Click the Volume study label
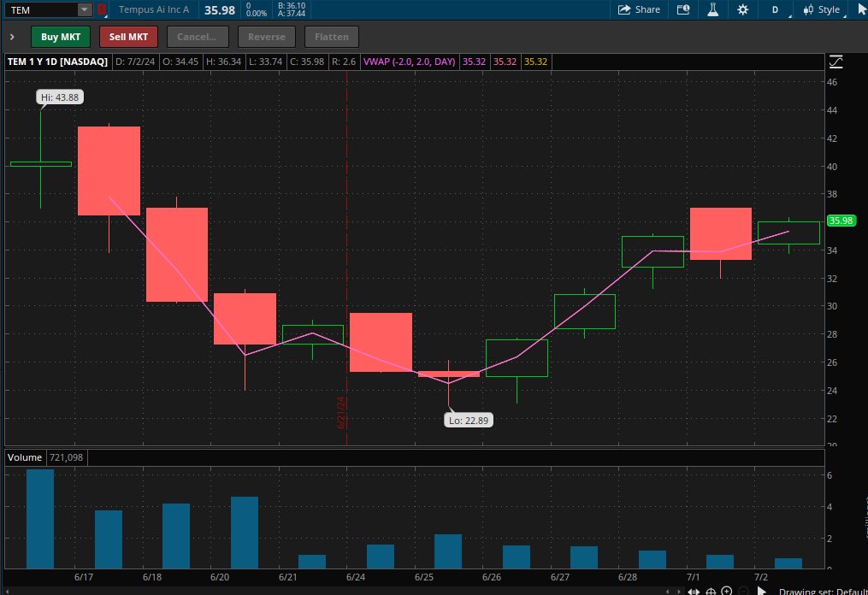Screen dimensions: 868x595 [24, 457]
